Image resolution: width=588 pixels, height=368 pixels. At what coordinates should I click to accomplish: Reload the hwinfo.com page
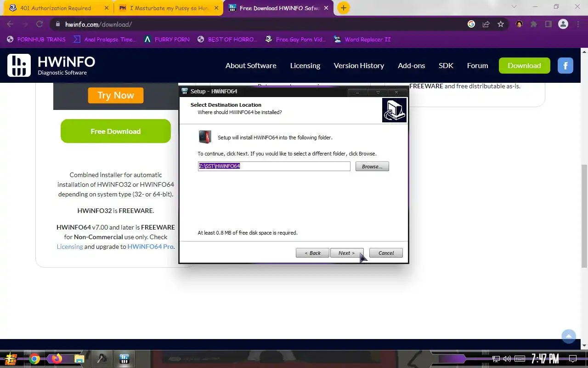40,24
